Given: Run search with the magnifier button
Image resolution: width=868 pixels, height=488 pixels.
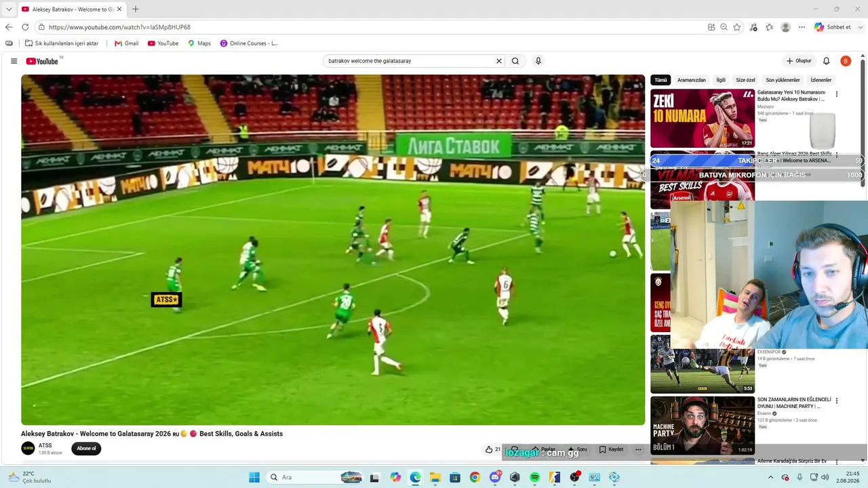Looking at the screenshot, I should pos(515,61).
